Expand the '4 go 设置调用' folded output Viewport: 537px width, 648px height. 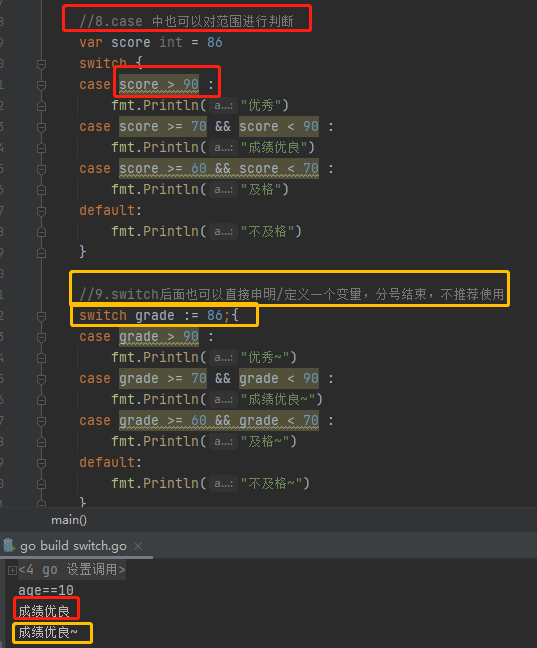pyautogui.click(x=12, y=570)
